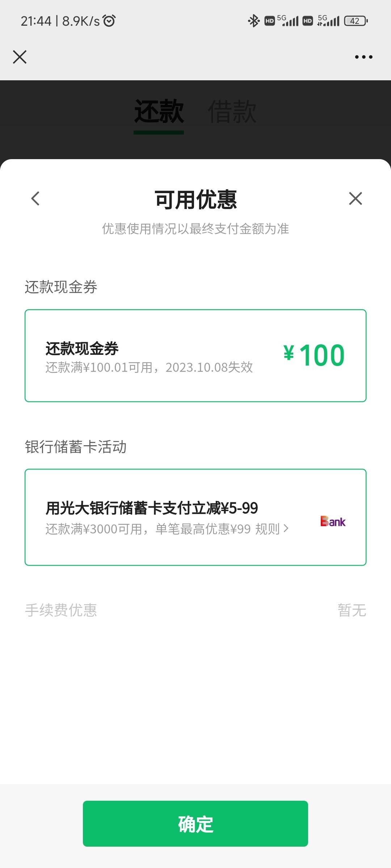The width and height of the screenshot is (391, 868).
Task: Switch to the 还款 tab
Action: click(x=159, y=111)
